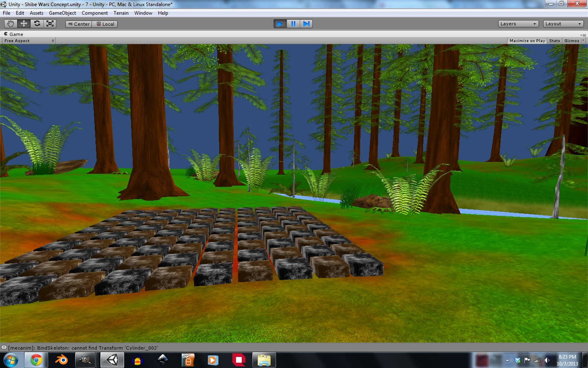The image size is (588, 368).
Task: Click Dropbox tray icon
Action: click(517, 360)
